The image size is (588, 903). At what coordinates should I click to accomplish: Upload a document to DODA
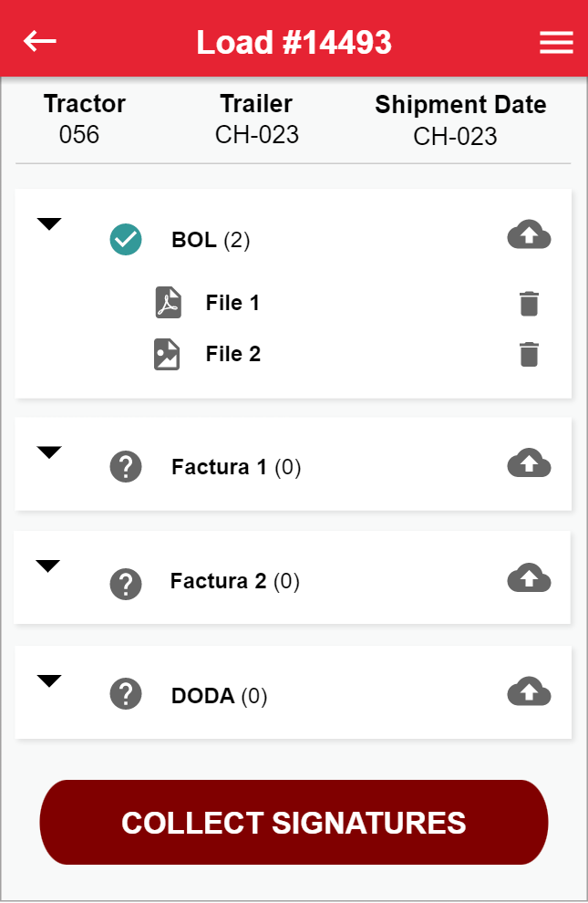[x=529, y=692]
